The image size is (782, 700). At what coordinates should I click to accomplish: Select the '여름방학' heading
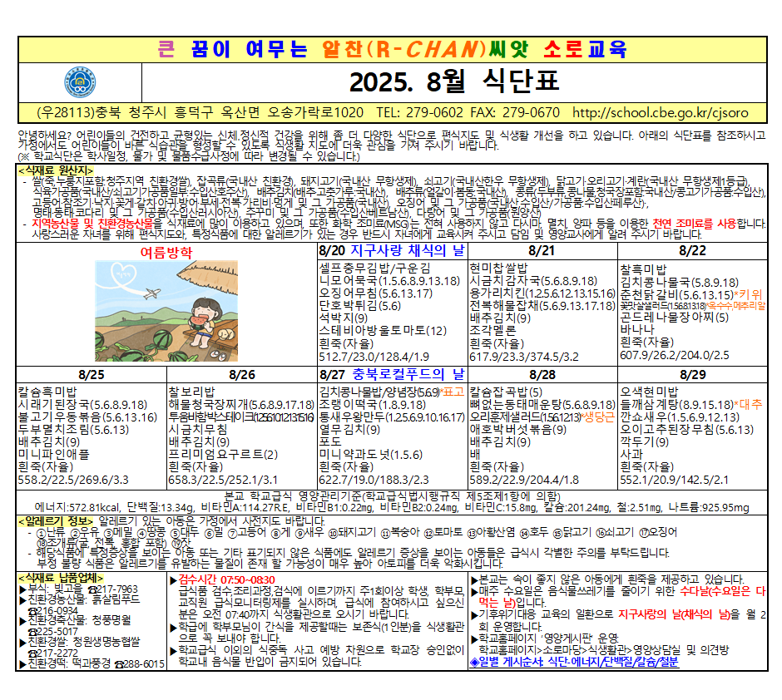click(x=166, y=252)
